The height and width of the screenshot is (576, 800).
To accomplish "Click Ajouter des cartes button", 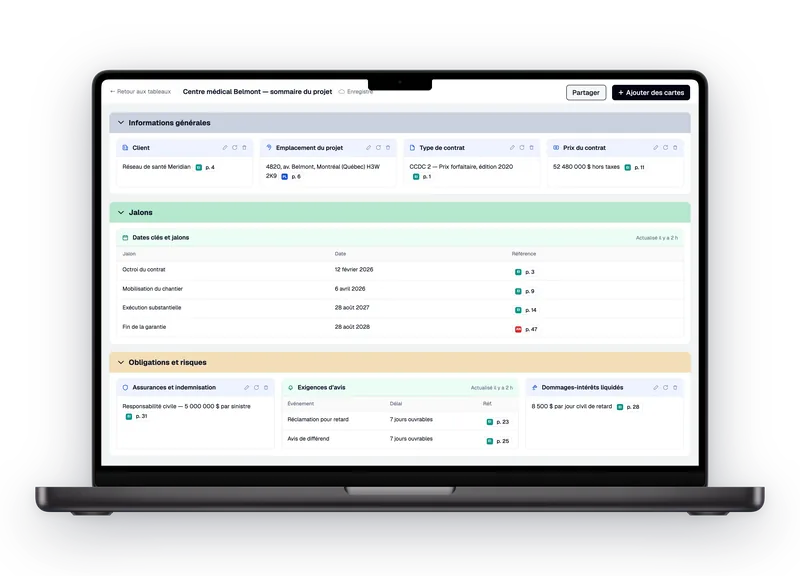I will pos(651,92).
